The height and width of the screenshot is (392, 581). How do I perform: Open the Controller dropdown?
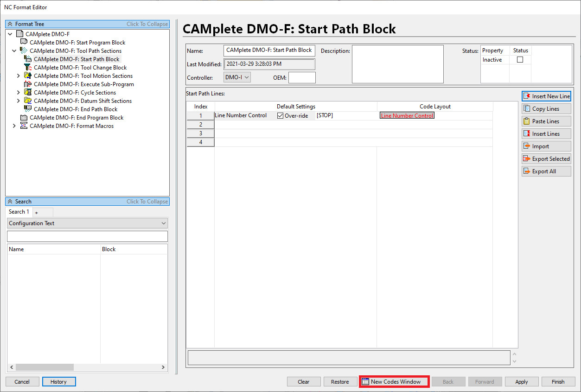[x=237, y=77]
